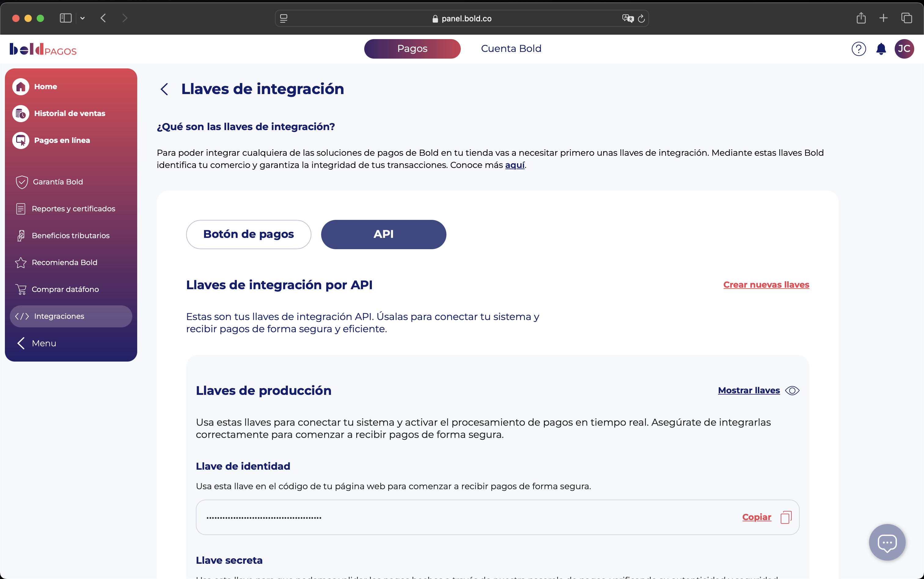Select the Botón de pagos tab
This screenshot has width=924, height=579.
click(248, 234)
